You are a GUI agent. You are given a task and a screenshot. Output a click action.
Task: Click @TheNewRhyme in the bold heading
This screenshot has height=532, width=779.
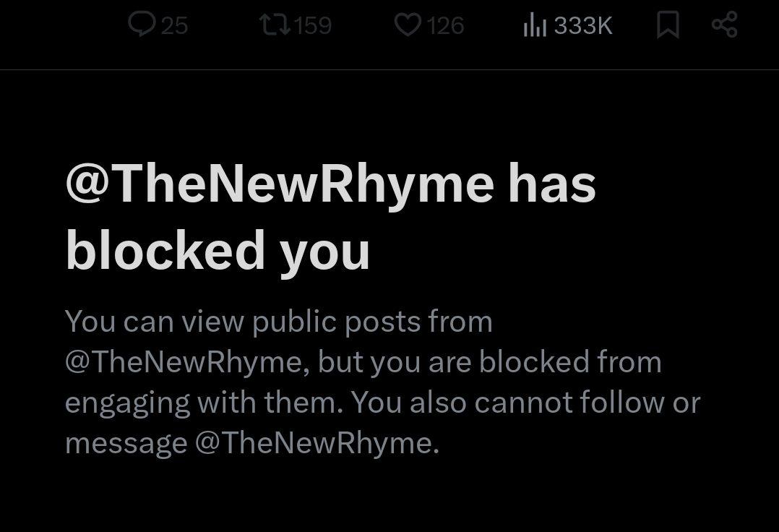280,184
